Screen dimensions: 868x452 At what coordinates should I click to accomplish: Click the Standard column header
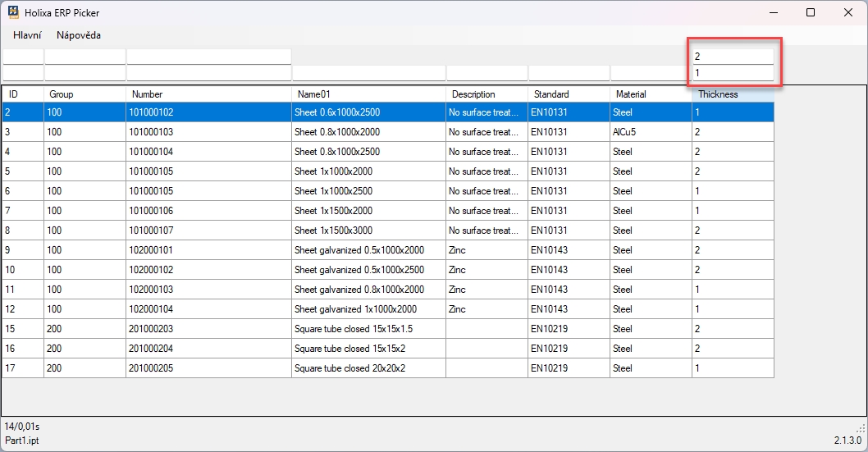(x=569, y=94)
